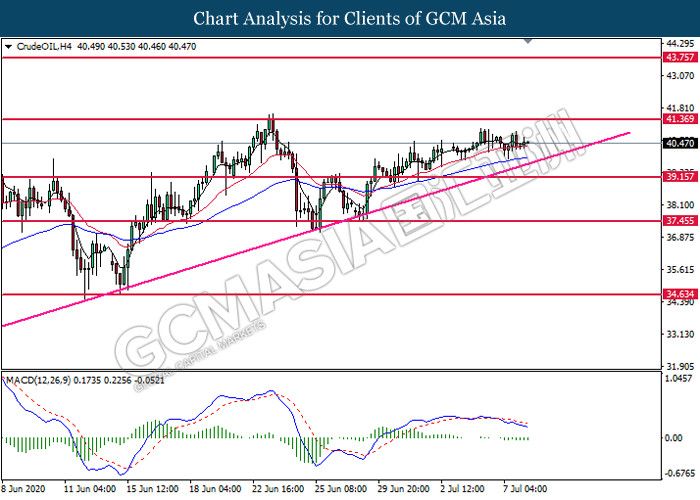
Task: Click the 2 Jul 12:00 time label
Action: point(462,489)
